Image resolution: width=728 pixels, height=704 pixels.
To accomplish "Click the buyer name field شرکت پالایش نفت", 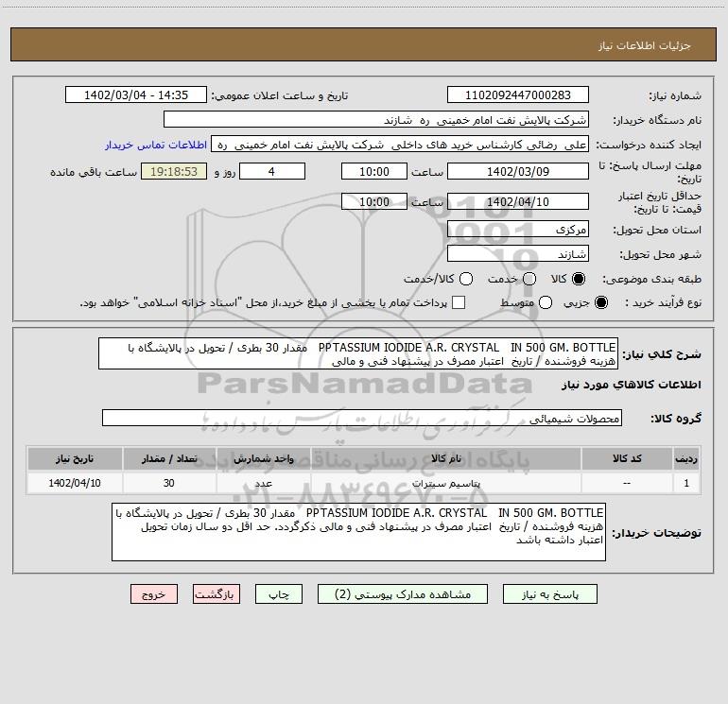I will pyautogui.click(x=376, y=119).
